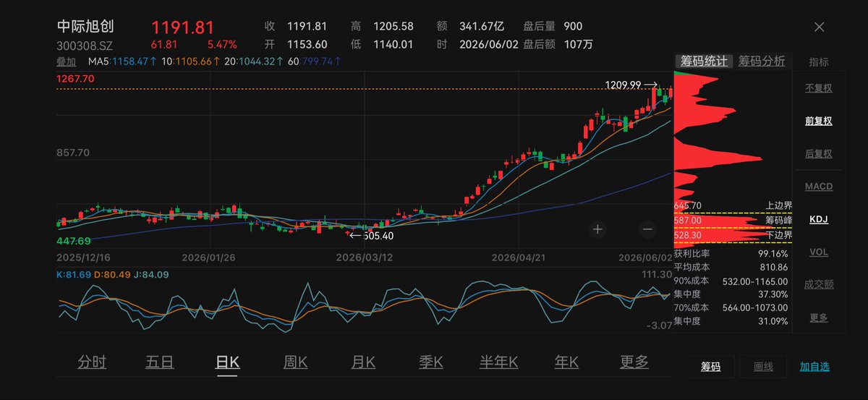Select 不复权 price adjustment
Image resolution: width=868 pixels, height=400 pixels.
[x=819, y=88]
